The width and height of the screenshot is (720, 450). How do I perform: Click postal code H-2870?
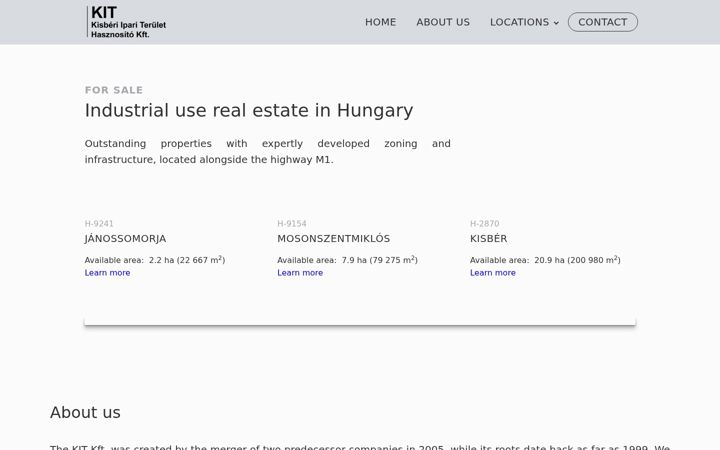[484, 224]
